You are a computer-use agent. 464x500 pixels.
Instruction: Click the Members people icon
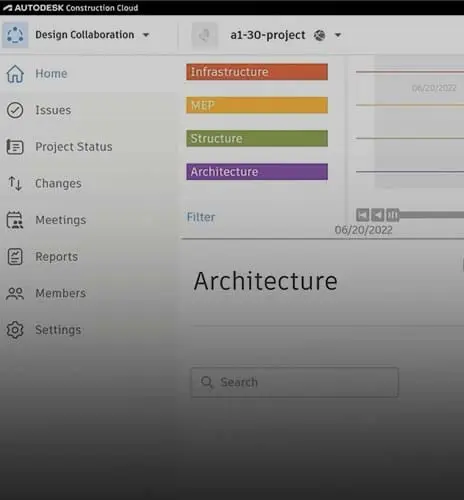[x=15, y=293]
